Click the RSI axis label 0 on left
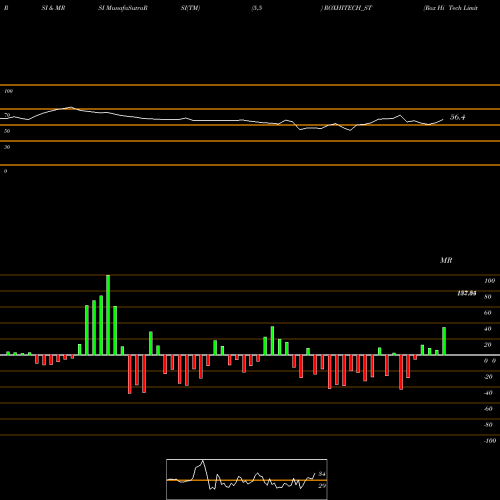Viewport: 500px width, 500px height. 5,171
